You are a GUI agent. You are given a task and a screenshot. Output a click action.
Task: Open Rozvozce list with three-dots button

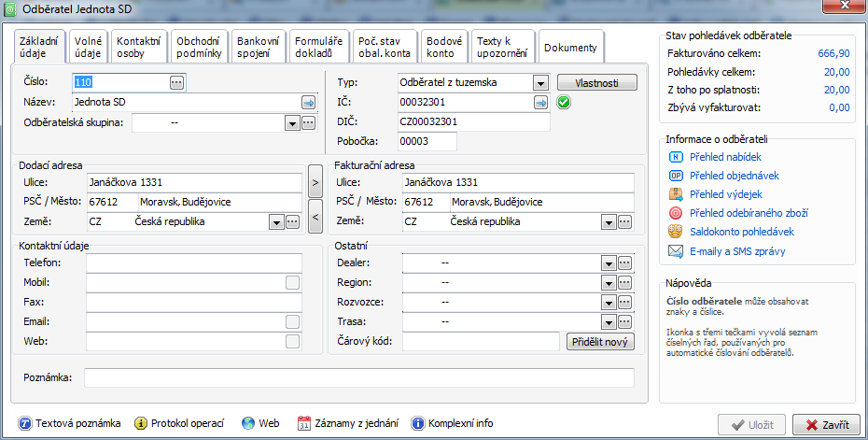(624, 302)
